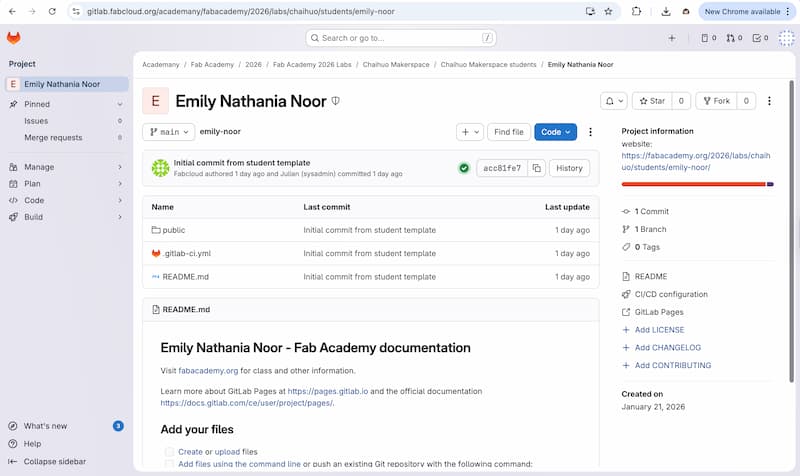The width and height of the screenshot is (800, 476).
Task: Open the notification bell dropdown
Action: coord(613,101)
